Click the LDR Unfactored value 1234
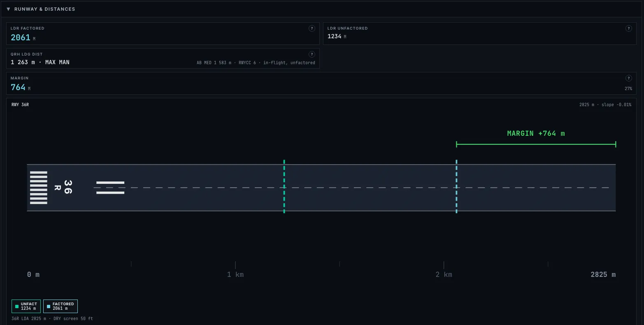Screen dimensions: 644x325 point(335,36)
